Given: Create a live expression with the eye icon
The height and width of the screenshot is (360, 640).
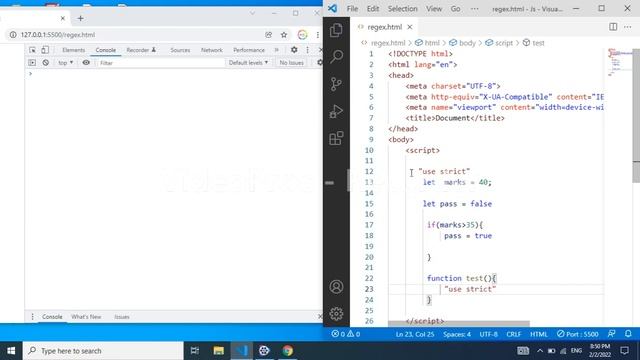Looking at the screenshot, I should click(x=86, y=63).
